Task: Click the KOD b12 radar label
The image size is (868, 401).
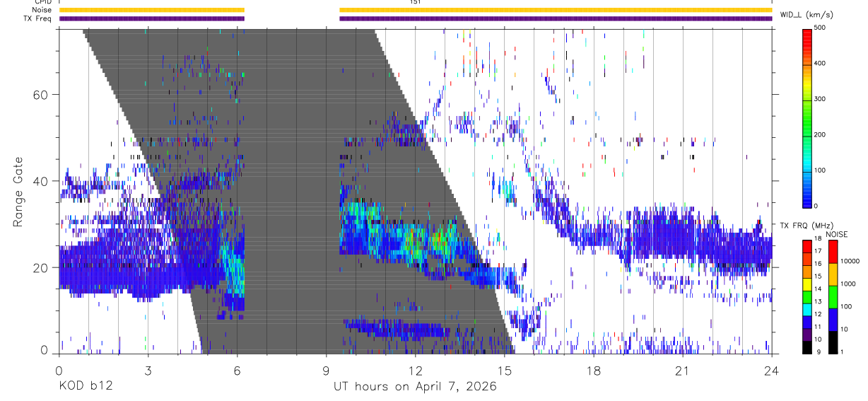Action: pos(85,387)
